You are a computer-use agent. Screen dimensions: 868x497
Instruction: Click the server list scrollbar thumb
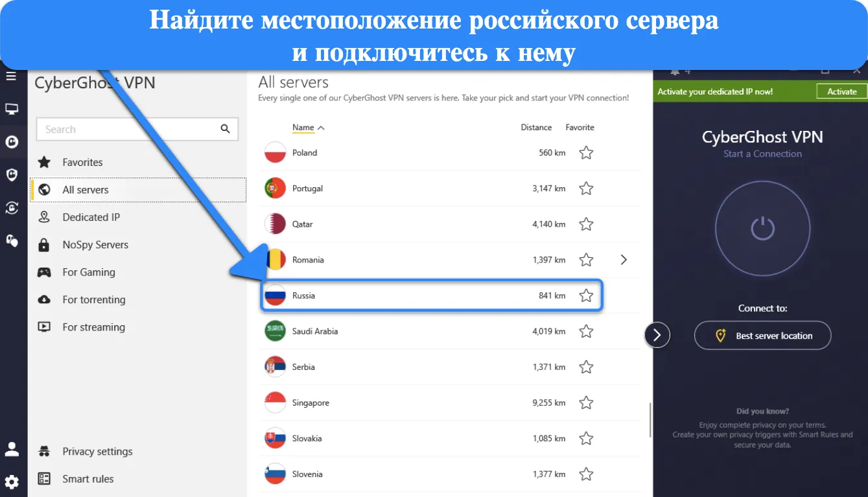pos(650,421)
